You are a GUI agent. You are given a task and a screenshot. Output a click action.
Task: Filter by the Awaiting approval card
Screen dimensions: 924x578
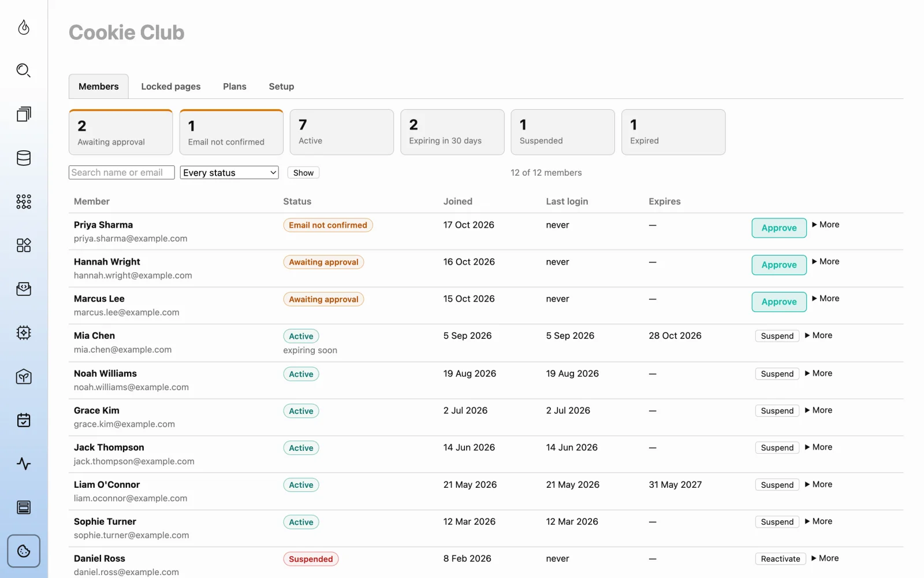[121, 132]
